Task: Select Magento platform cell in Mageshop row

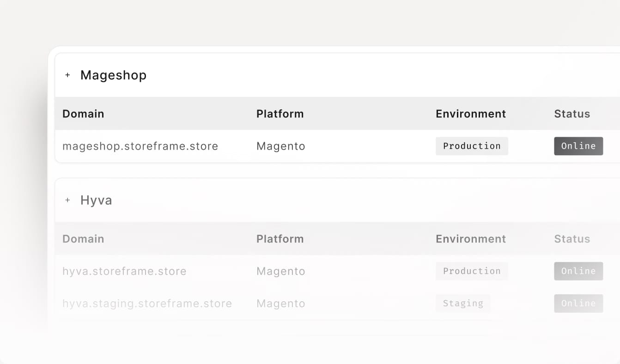Action: pyautogui.click(x=281, y=146)
